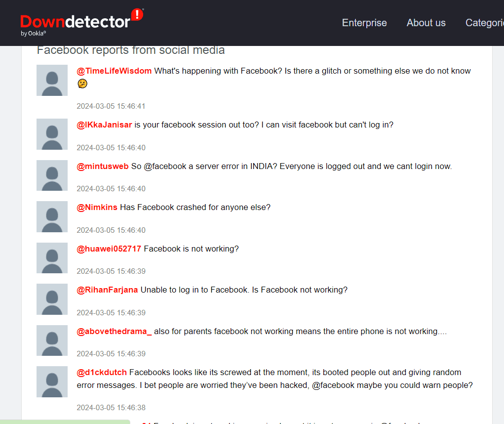Visit the @abovethedrama_ username link

[x=114, y=331]
